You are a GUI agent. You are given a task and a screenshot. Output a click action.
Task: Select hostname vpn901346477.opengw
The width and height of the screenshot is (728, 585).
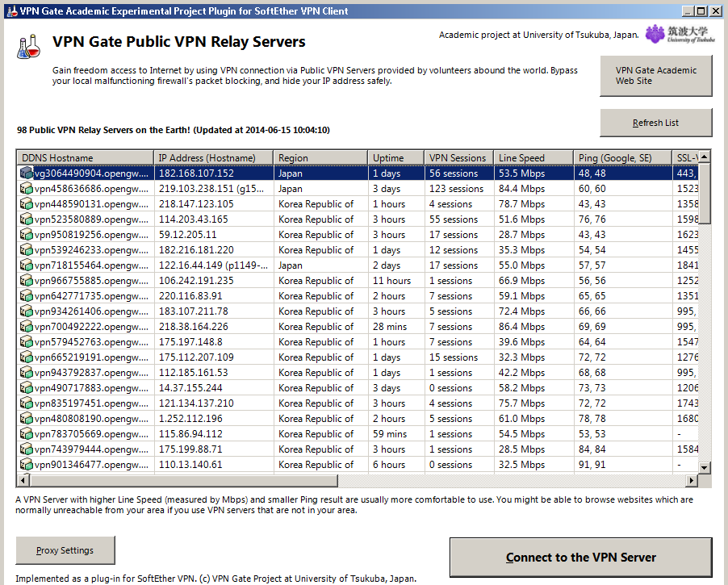(x=91, y=464)
